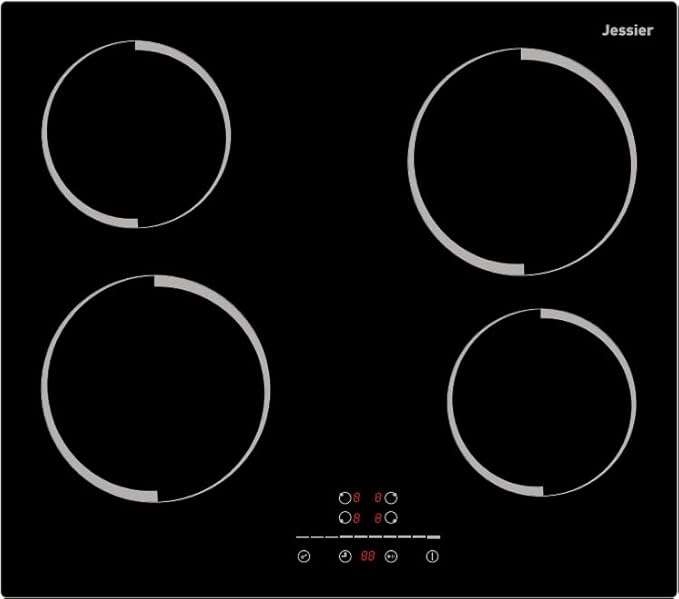
Task: Click the Jessier brand logo
Action: click(627, 30)
